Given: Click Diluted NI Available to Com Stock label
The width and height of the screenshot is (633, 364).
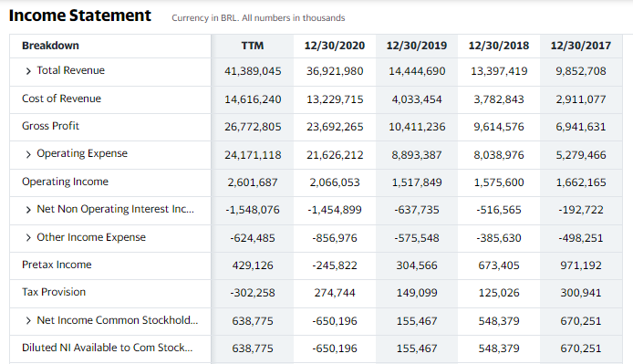Looking at the screenshot, I should click(107, 348).
